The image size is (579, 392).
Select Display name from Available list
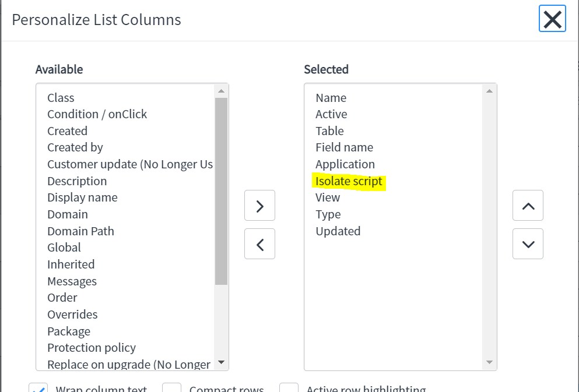82,197
